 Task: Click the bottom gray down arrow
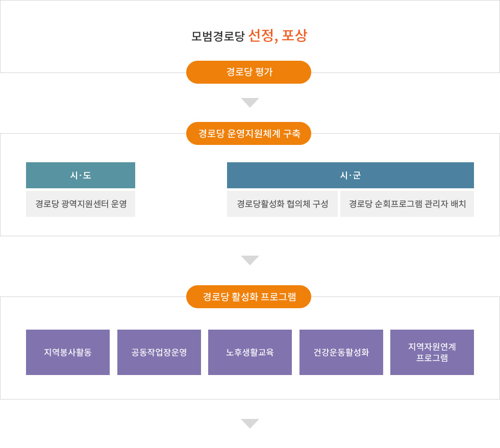[249, 424]
